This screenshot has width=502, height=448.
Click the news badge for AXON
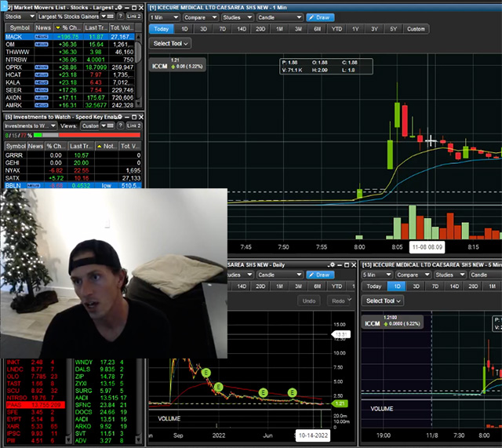point(42,97)
